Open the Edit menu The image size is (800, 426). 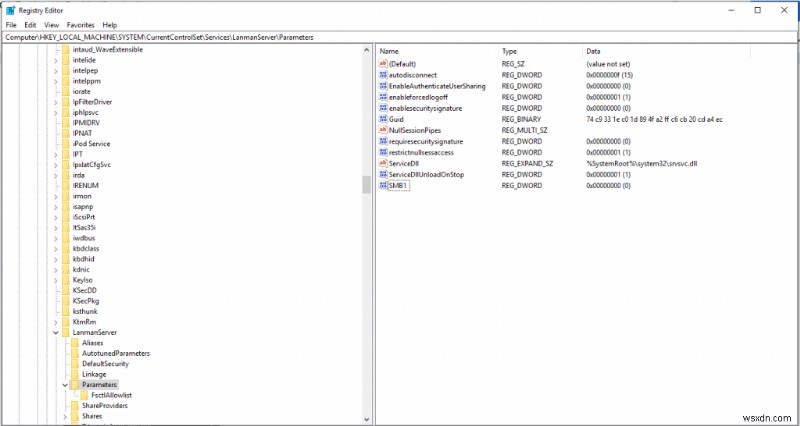[30, 24]
